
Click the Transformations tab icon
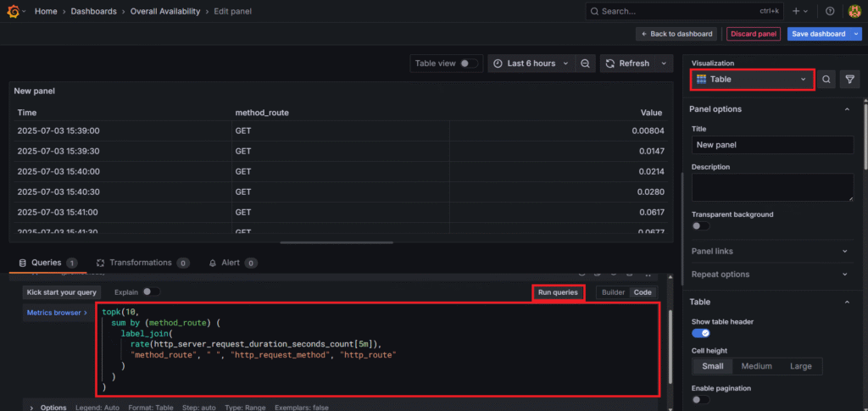(x=100, y=263)
